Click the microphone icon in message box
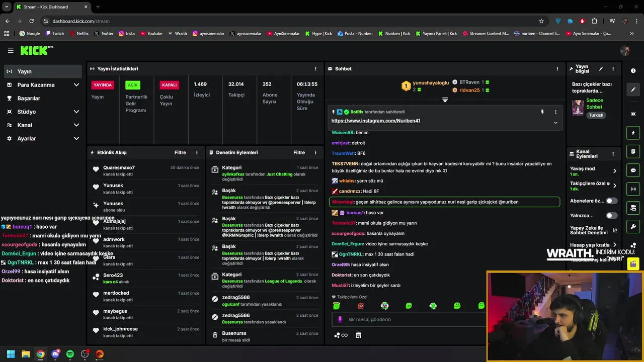The image size is (644, 362). (x=340, y=319)
